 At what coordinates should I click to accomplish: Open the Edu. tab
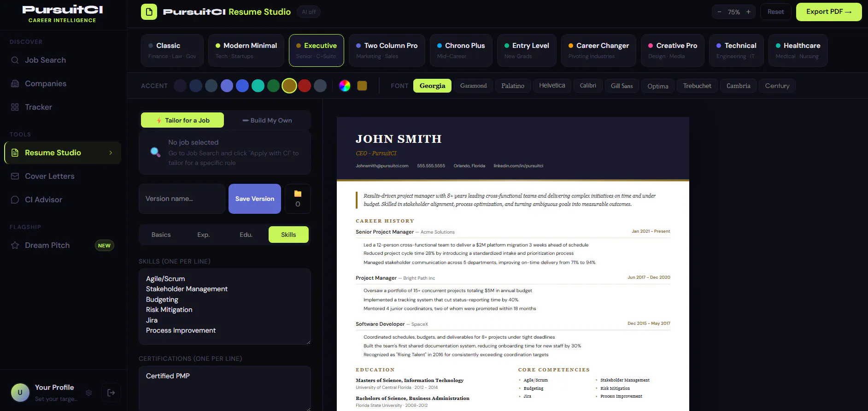click(246, 235)
